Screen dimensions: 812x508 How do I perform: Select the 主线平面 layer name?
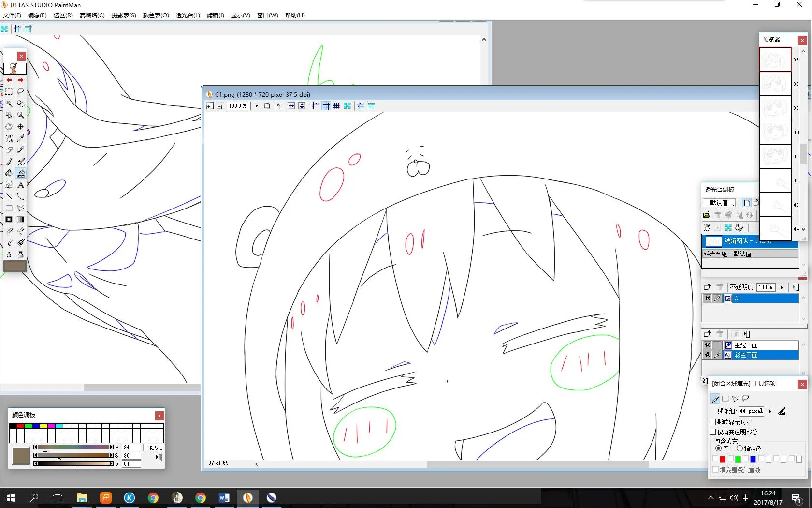point(746,345)
